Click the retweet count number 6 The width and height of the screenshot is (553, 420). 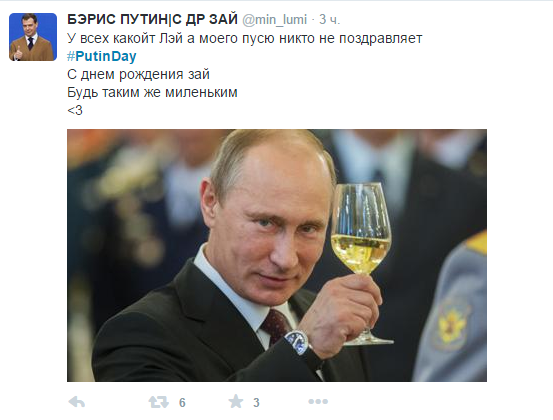point(182,402)
